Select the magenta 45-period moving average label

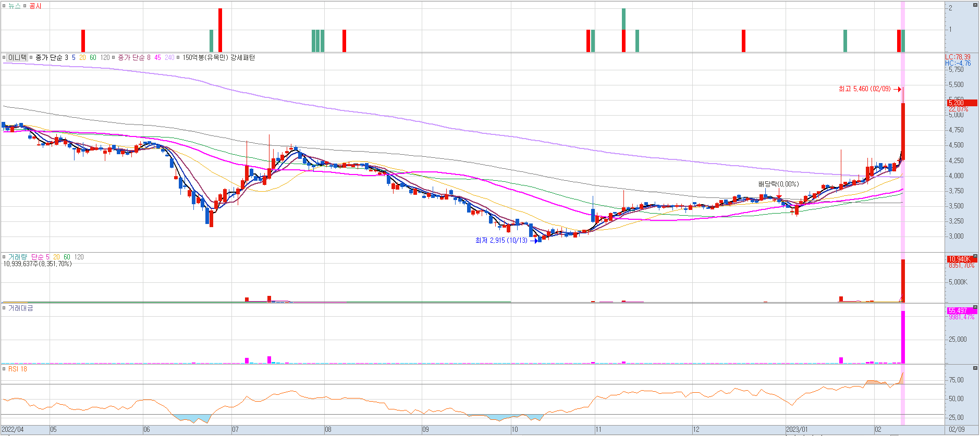coord(157,57)
